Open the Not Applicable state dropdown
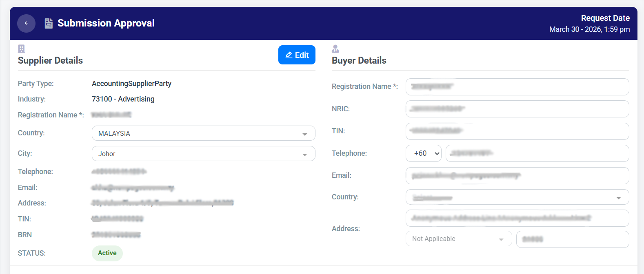Screen dimensions: 644x274 458,239
